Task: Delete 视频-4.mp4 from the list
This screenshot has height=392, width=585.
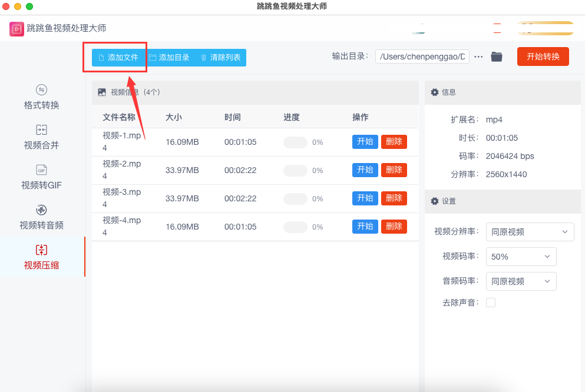Action: coord(394,227)
